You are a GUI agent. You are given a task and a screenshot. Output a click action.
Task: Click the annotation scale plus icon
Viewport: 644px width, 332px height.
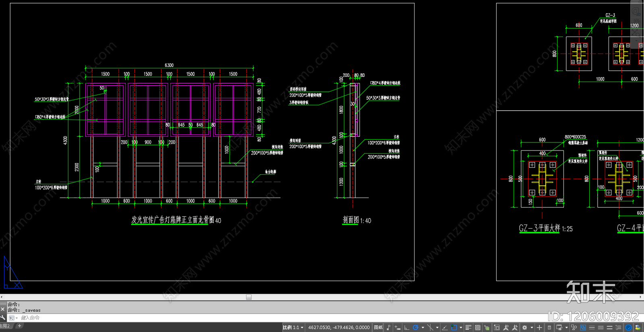coord(539,328)
